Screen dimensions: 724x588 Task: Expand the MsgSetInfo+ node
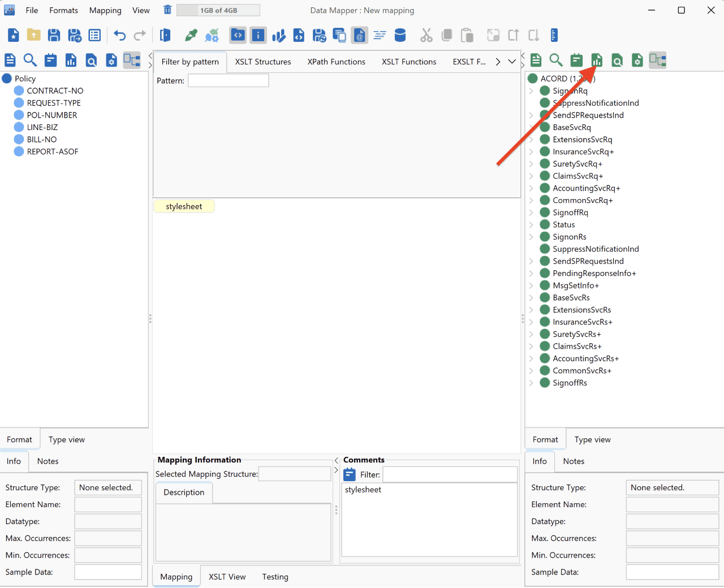pos(531,286)
